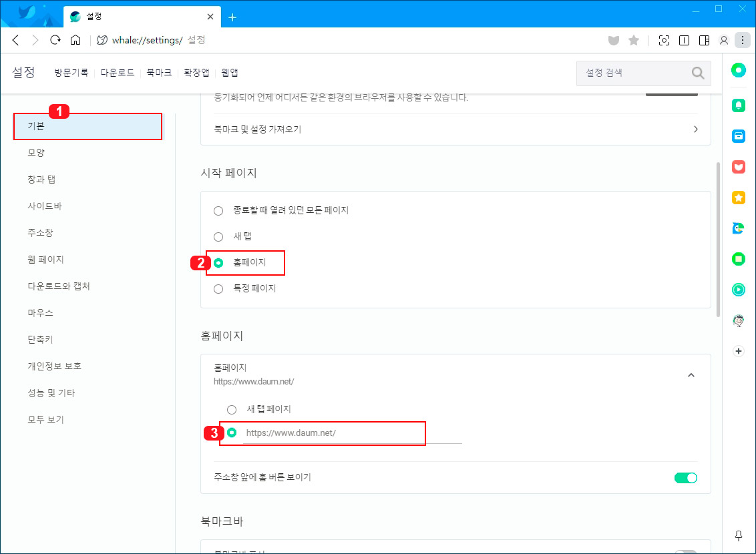The height and width of the screenshot is (554, 756).
Task: Start a screen capture from the toolbar
Action: click(664, 40)
